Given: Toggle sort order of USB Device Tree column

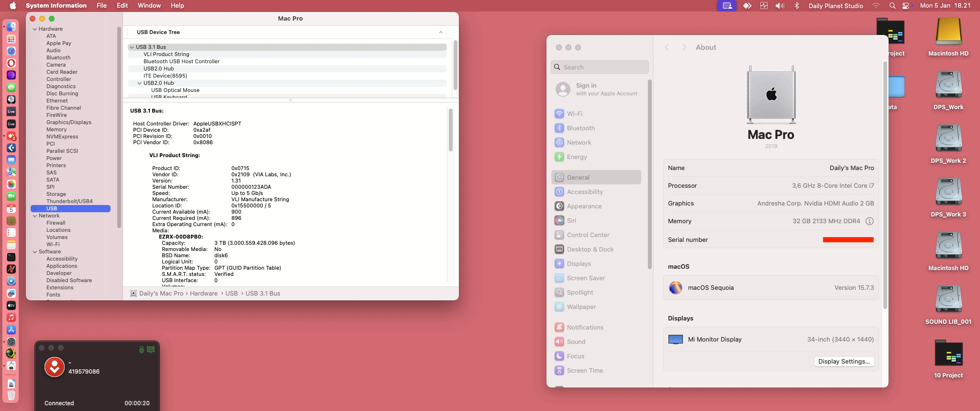Looking at the screenshot, I should pos(441,32).
